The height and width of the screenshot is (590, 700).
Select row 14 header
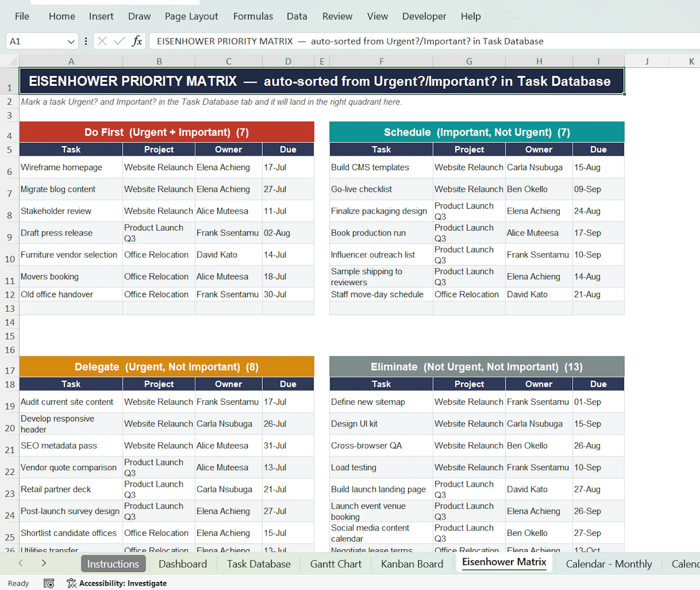pyautogui.click(x=10, y=323)
